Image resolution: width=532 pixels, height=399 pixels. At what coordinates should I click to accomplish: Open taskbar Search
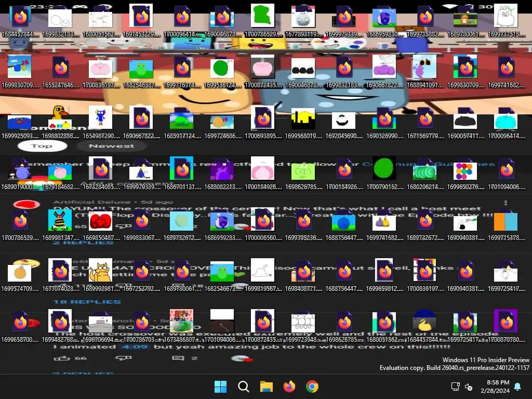click(x=243, y=387)
